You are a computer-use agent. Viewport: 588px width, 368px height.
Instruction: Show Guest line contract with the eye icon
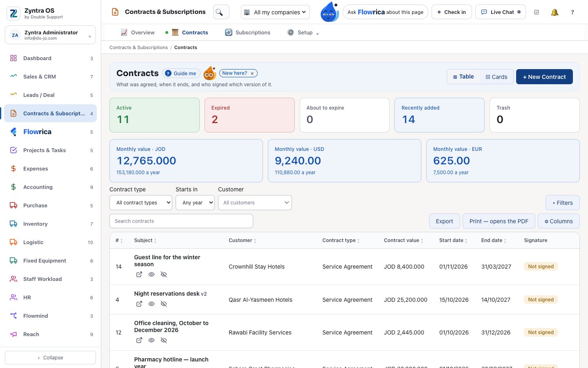pyautogui.click(x=151, y=274)
